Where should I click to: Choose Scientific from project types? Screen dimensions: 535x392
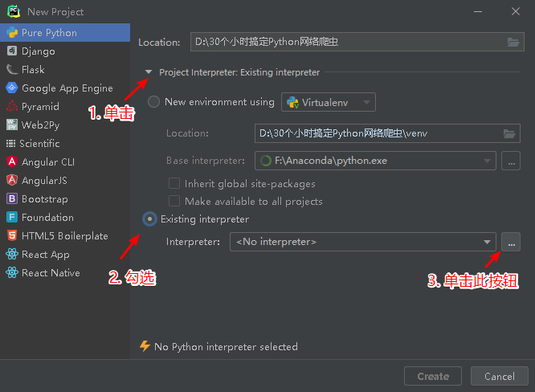coord(40,144)
